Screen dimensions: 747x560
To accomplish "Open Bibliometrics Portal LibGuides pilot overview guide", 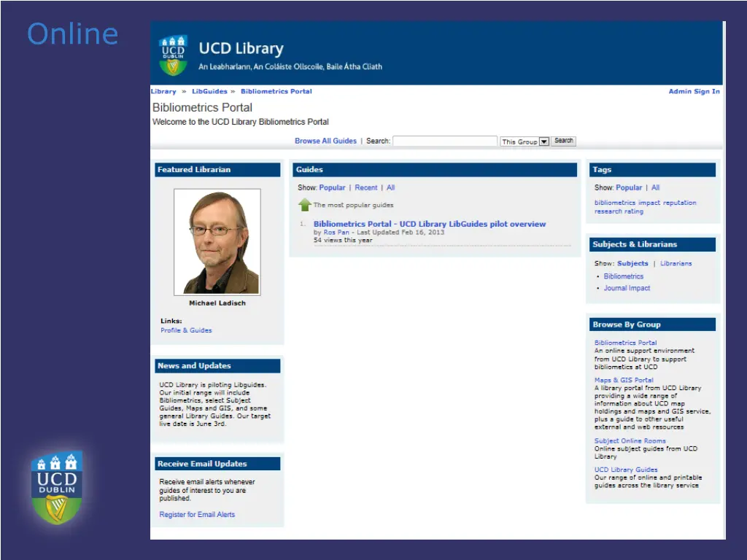I will (429, 224).
